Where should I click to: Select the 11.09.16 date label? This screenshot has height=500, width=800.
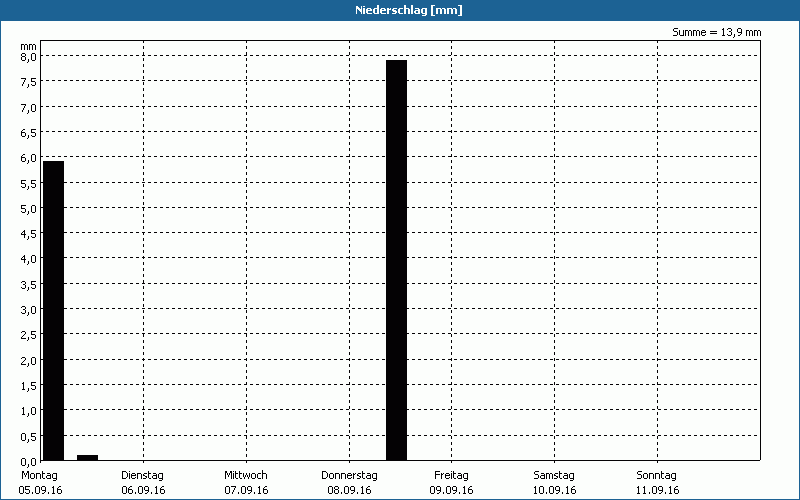[658, 490]
